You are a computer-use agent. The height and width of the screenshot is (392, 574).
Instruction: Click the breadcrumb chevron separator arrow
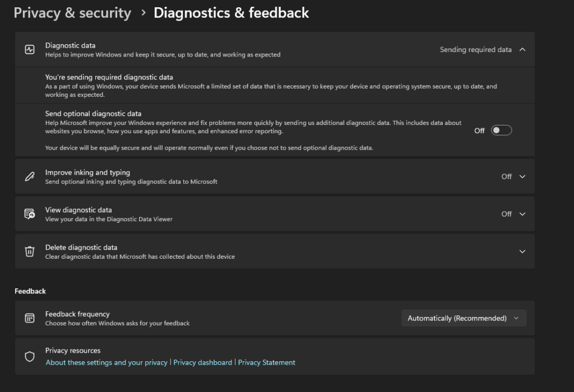pos(143,13)
